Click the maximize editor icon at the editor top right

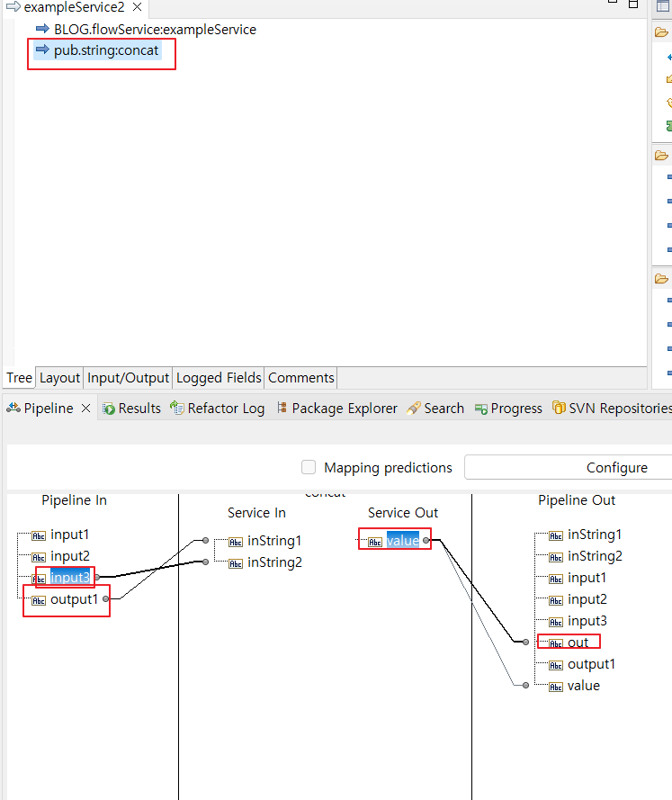[633, 4]
